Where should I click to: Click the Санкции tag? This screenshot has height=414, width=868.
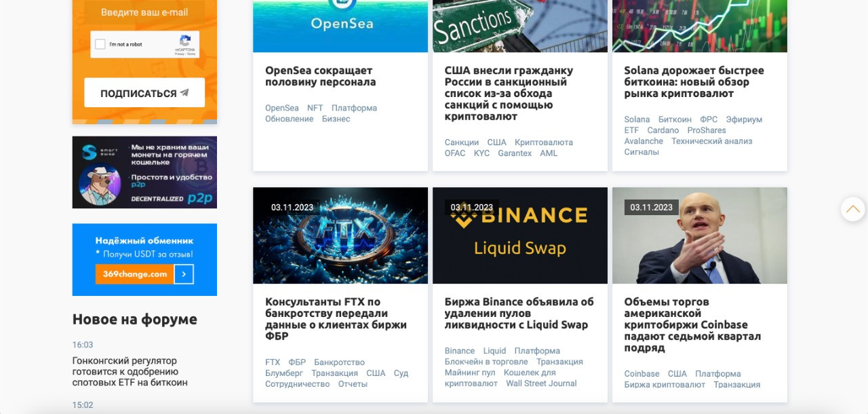[462, 143]
